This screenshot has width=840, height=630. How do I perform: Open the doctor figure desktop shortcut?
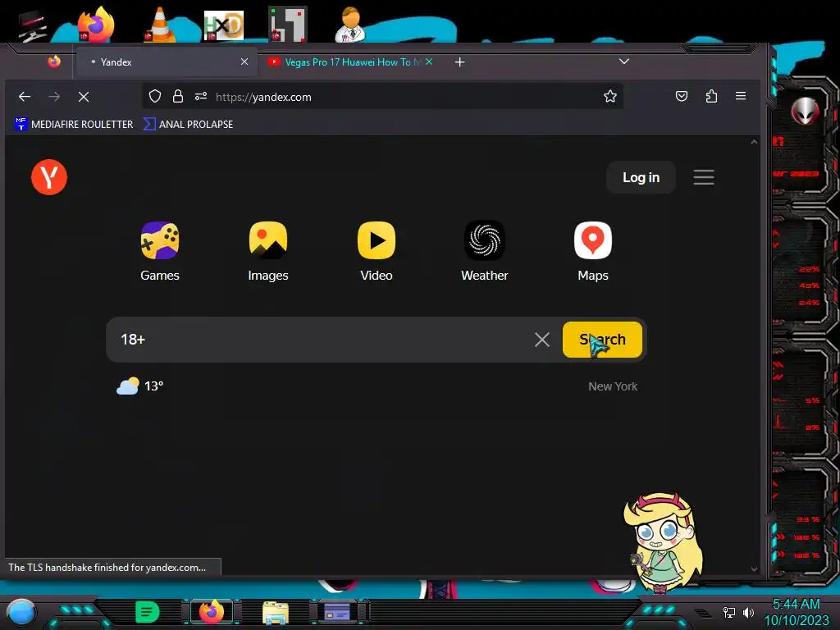click(351, 24)
